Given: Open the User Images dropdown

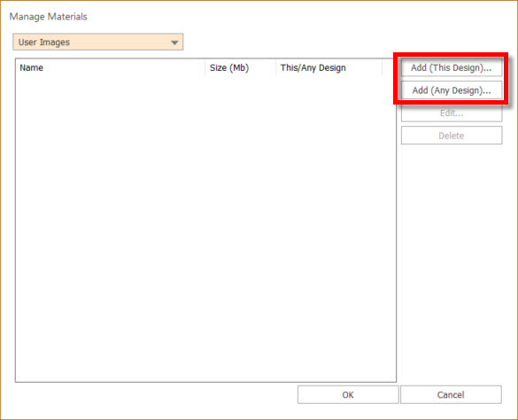Looking at the screenshot, I should pyautogui.click(x=97, y=42).
